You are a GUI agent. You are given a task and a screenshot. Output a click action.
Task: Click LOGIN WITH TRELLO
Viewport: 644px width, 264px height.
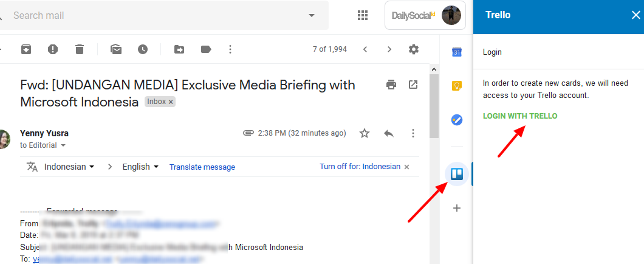pyautogui.click(x=520, y=116)
